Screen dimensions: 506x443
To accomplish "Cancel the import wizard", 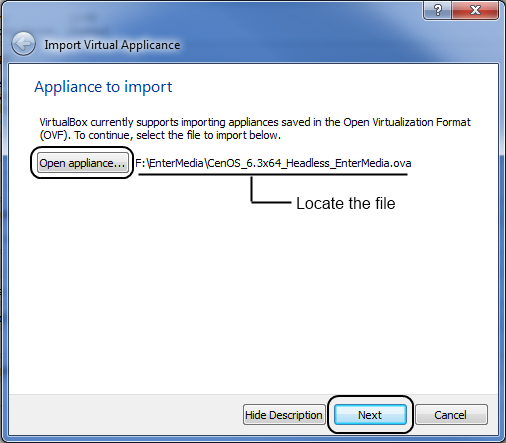I will coord(451,415).
